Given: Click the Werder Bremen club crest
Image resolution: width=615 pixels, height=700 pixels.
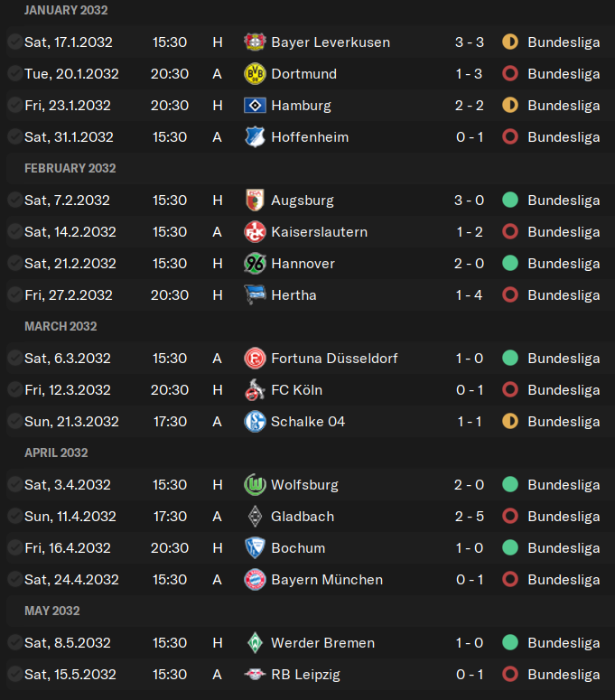Looking at the screenshot, I should tap(255, 643).
